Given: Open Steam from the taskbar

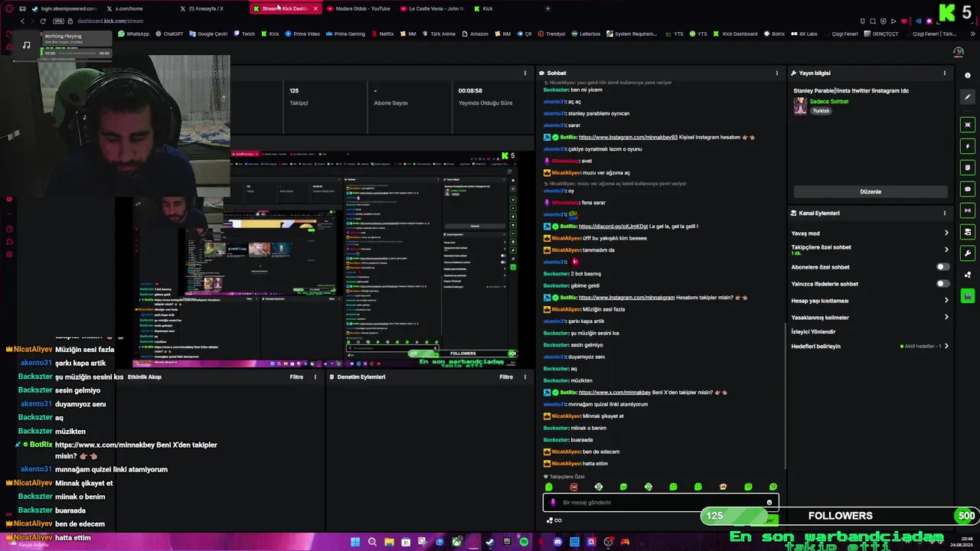Looking at the screenshot, I should [490, 542].
